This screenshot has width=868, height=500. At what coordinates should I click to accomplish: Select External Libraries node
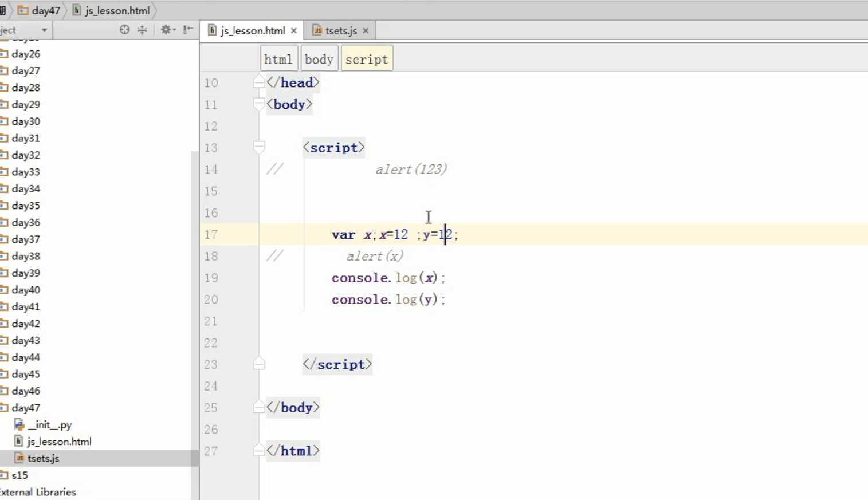38,492
